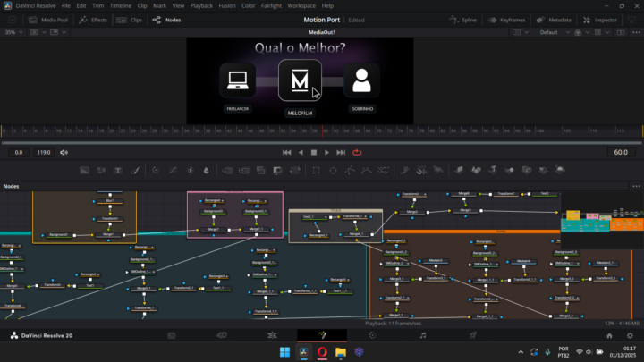Viewport: 644px width, 362px height.
Task: Select the Merge7 node in graph
Action: pos(213,230)
